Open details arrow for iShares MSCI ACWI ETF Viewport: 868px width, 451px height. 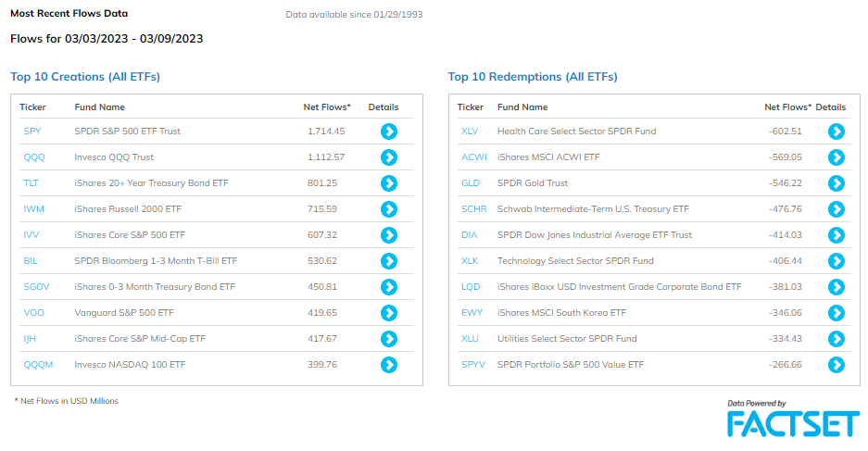coord(836,157)
